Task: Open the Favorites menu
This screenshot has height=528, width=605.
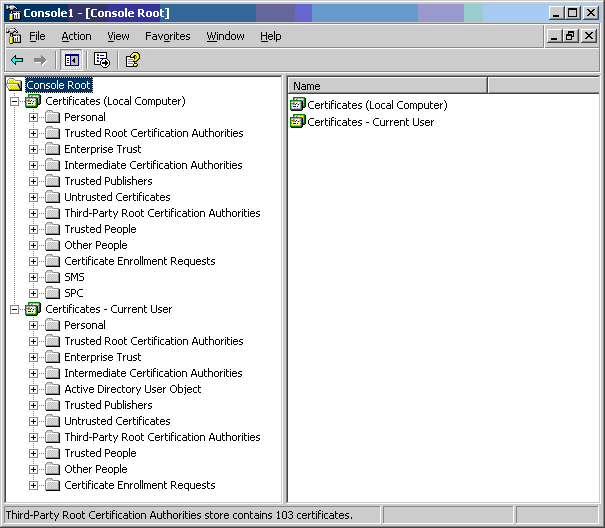Action: (x=167, y=36)
